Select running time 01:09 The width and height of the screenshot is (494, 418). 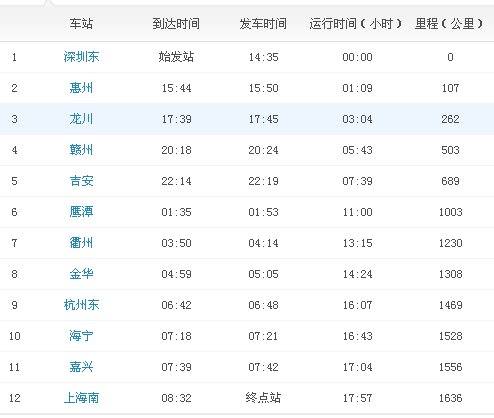tap(357, 88)
